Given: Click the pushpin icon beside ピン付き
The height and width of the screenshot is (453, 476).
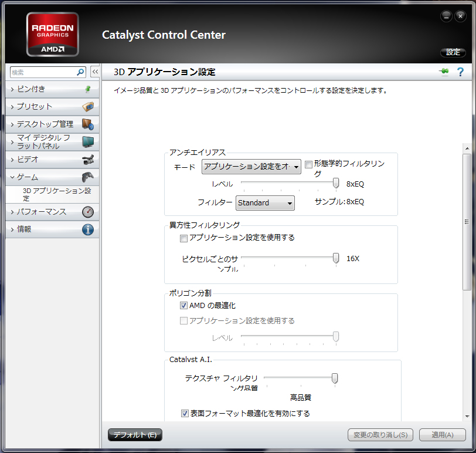Looking at the screenshot, I should click(x=88, y=89).
